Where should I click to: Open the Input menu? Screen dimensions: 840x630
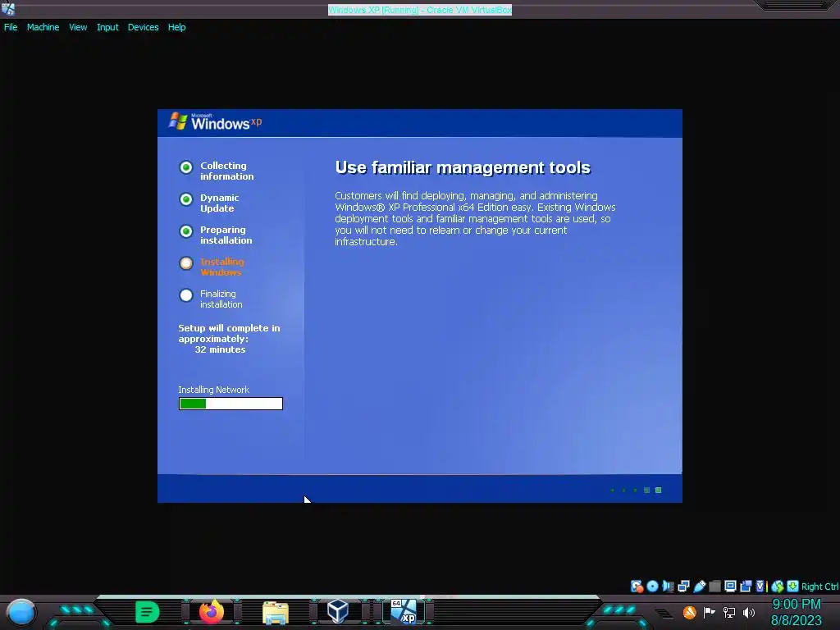tap(107, 27)
